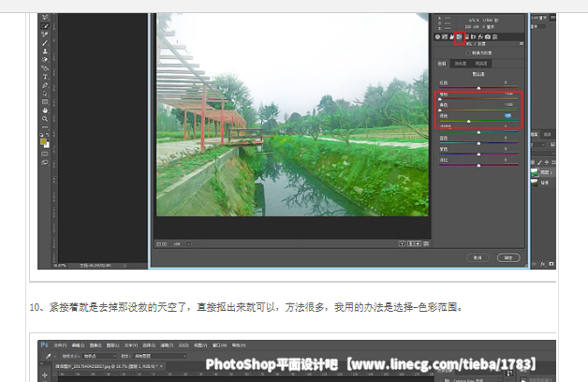Open 文件(F) File menu in lower screenshot
The height and width of the screenshot is (382, 588).
click(60, 345)
